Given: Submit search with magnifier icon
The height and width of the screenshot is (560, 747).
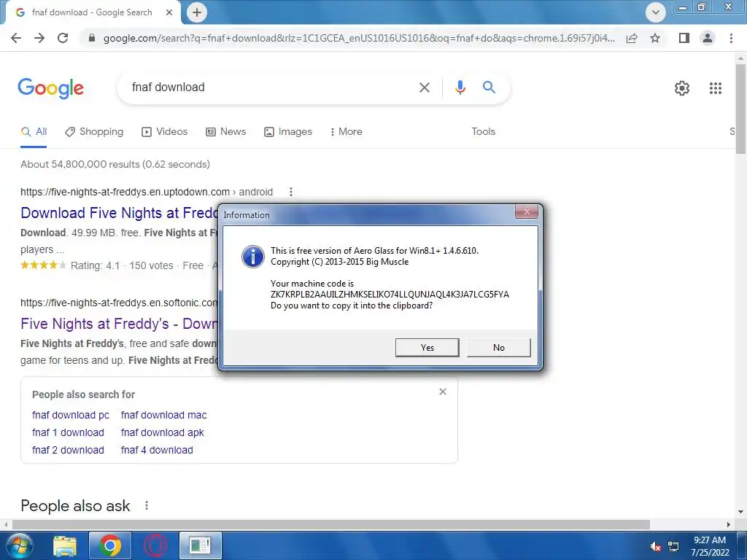Looking at the screenshot, I should point(489,87).
